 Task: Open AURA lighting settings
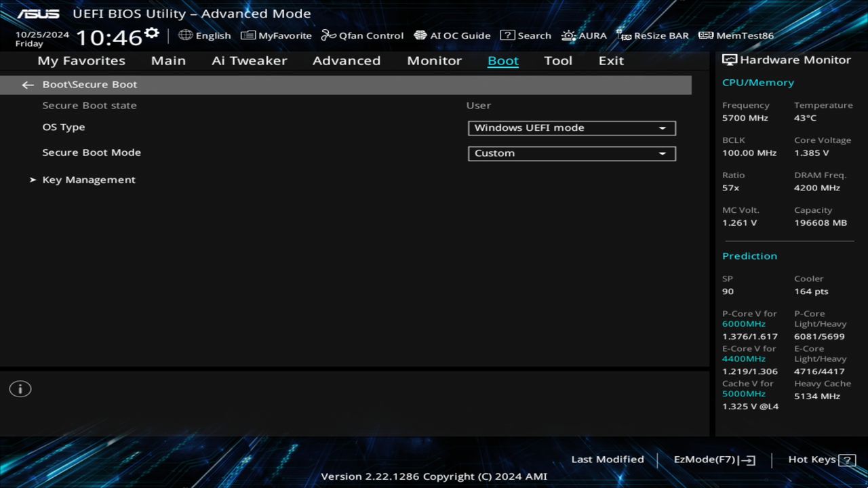pyautogui.click(x=585, y=35)
